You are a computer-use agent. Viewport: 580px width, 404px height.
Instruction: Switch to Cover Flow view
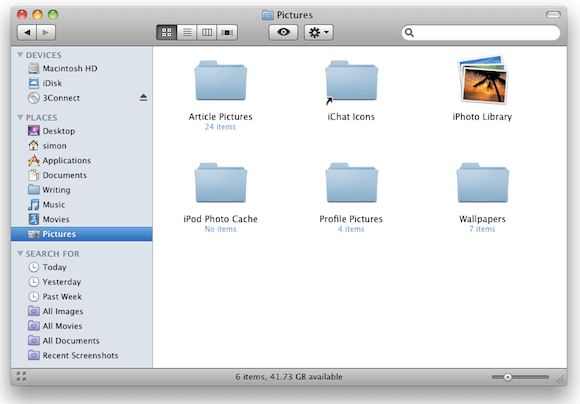[227, 33]
